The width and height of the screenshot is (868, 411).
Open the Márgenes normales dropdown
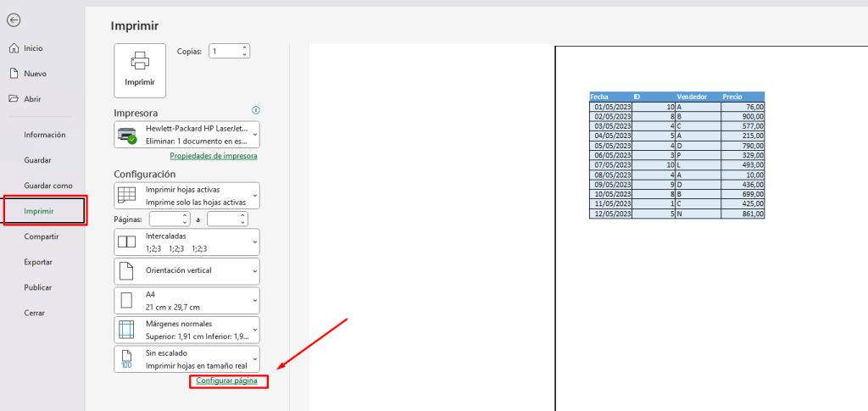tap(186, 330)
